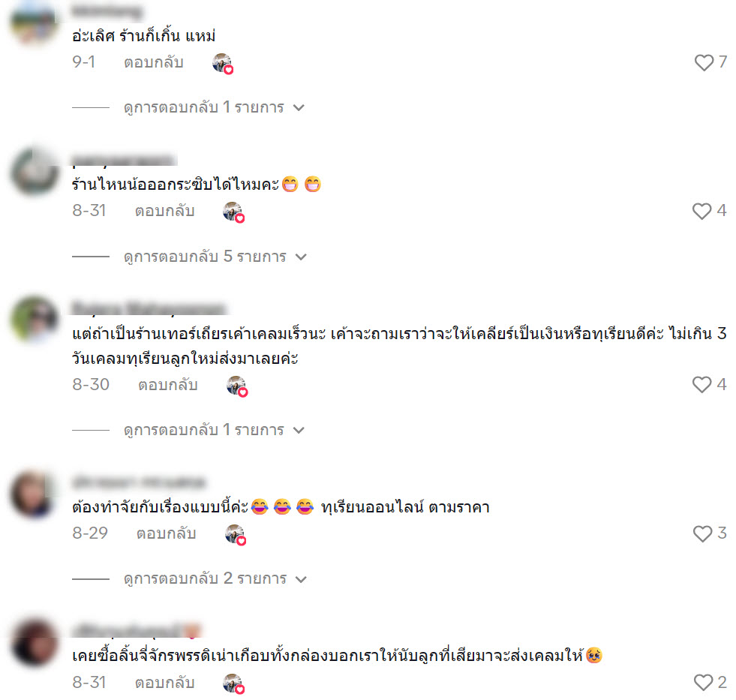Like the 9-1 comment with 7 likes
Viewport: 736px width, 700px height.
(704, 62)
